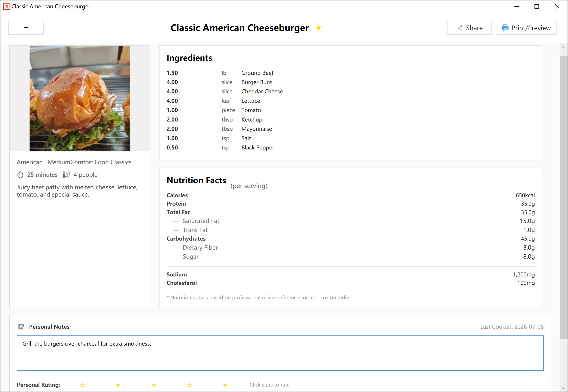Go back using the left arrow button
The width and height of the screenshot is (568, 392).
(26, 28)
